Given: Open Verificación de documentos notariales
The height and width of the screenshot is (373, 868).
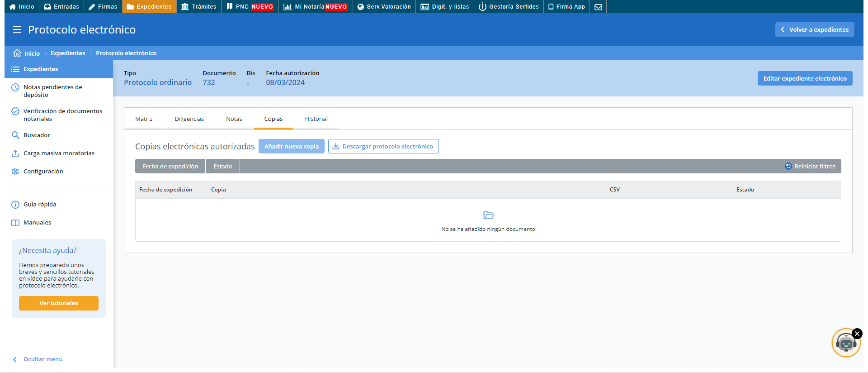Looking at the screenshot, I should coord(62,115).
